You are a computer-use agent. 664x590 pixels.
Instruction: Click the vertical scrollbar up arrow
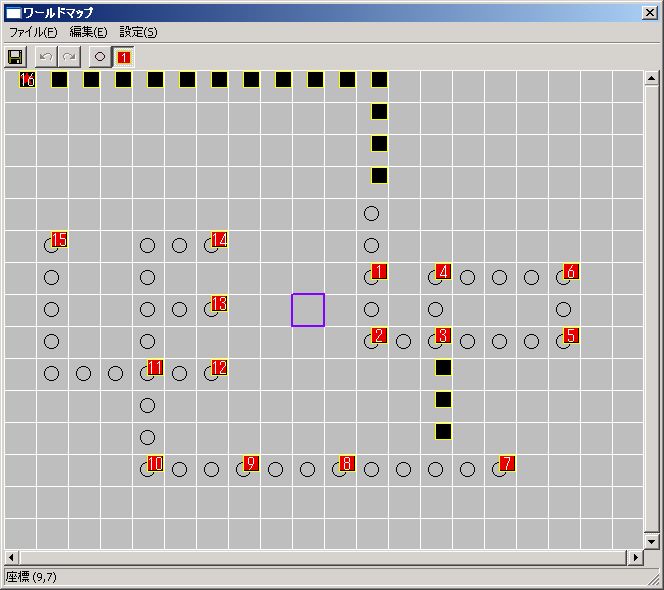(x=651, y=78)
